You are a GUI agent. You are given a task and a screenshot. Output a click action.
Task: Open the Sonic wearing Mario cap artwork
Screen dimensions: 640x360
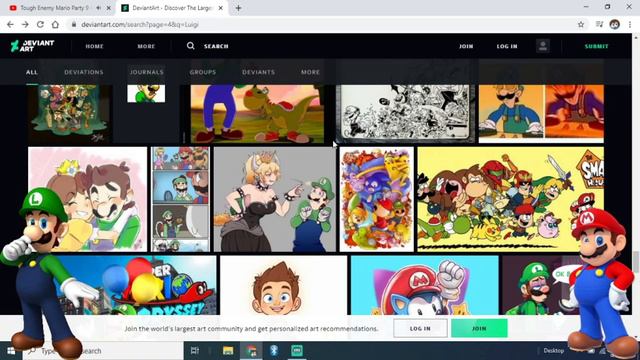point(424,285)
